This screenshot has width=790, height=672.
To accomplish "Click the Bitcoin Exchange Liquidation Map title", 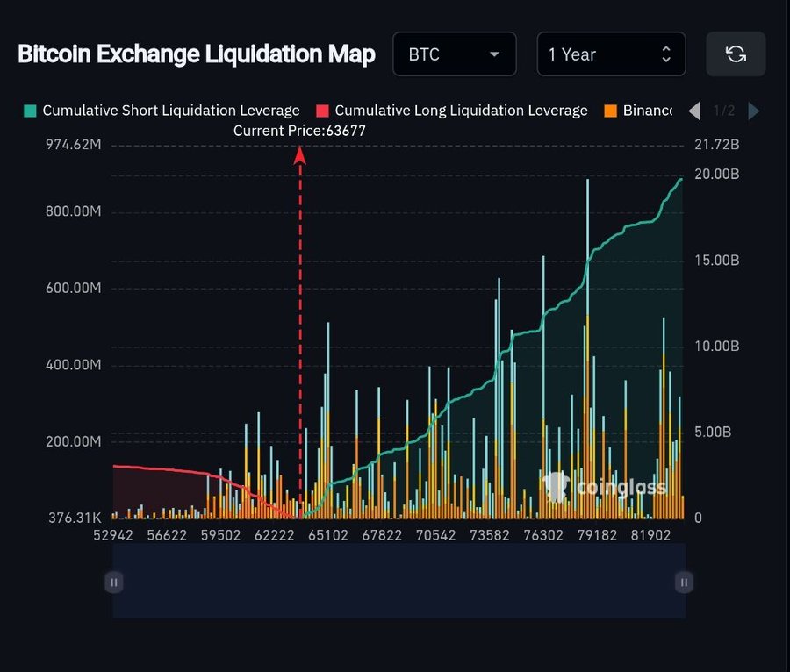I will (x=197, y=54).
